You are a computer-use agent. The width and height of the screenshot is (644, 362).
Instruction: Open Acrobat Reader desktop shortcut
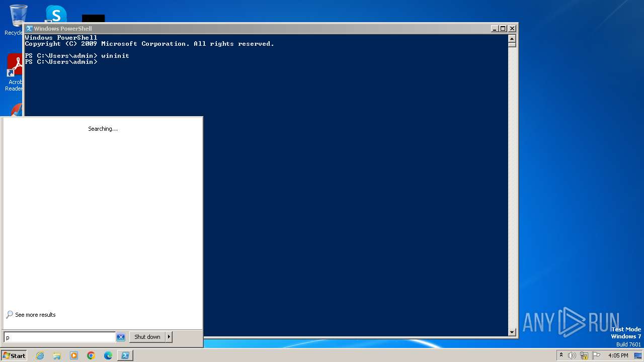[14, 72]
